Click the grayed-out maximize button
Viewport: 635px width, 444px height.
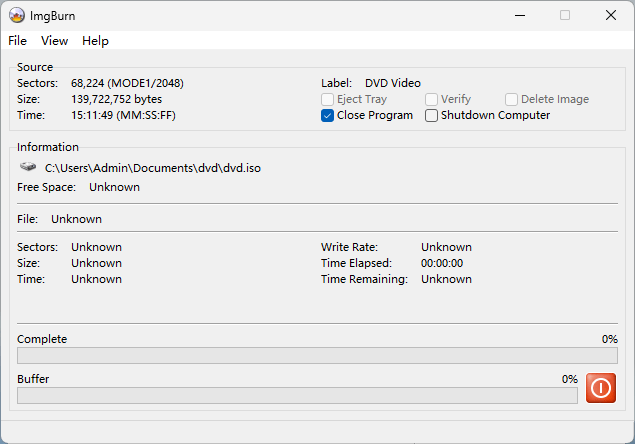pyautogui.click(x=565, y=15)
